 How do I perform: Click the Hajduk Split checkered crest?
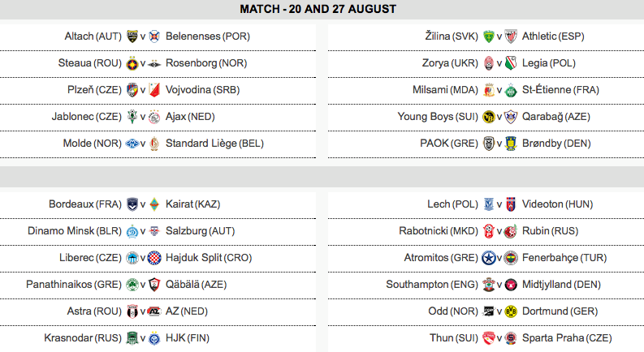tap(154, 258)
